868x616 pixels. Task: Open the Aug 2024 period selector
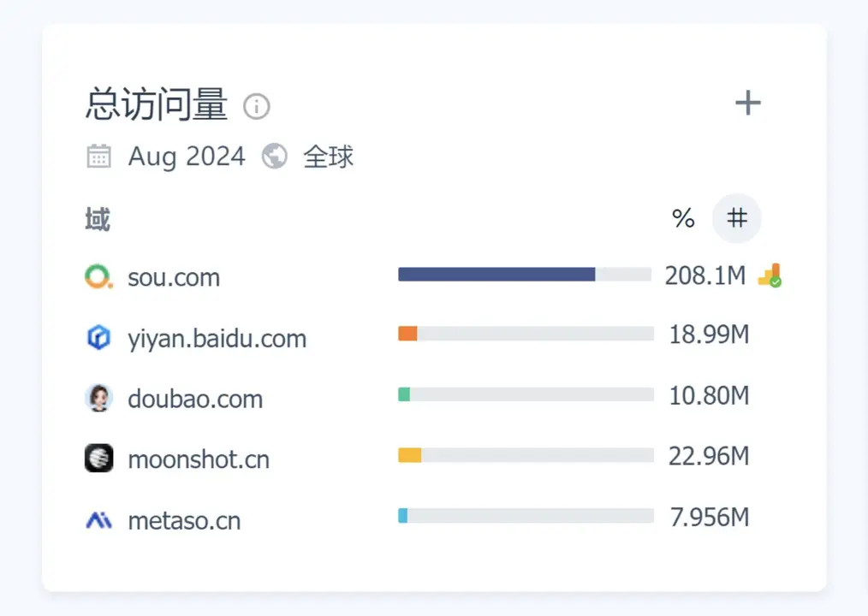click(x=187, y=157)
